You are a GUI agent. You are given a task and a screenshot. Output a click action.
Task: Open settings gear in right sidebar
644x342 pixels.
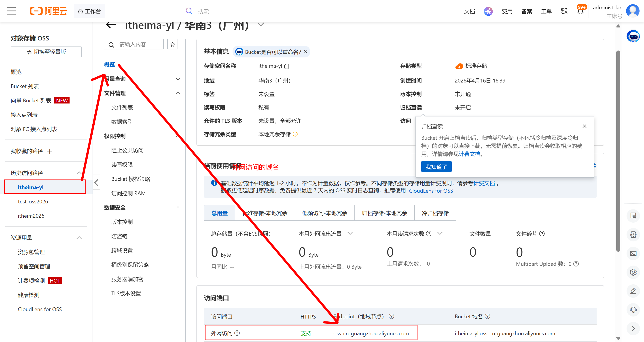[x=633, y=272]
